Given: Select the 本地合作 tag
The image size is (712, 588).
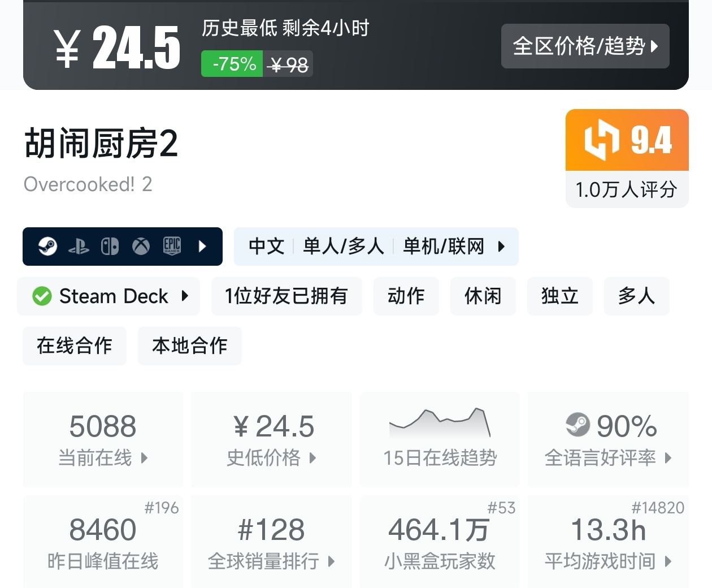Looking at the screenshot, I should 189,346.
